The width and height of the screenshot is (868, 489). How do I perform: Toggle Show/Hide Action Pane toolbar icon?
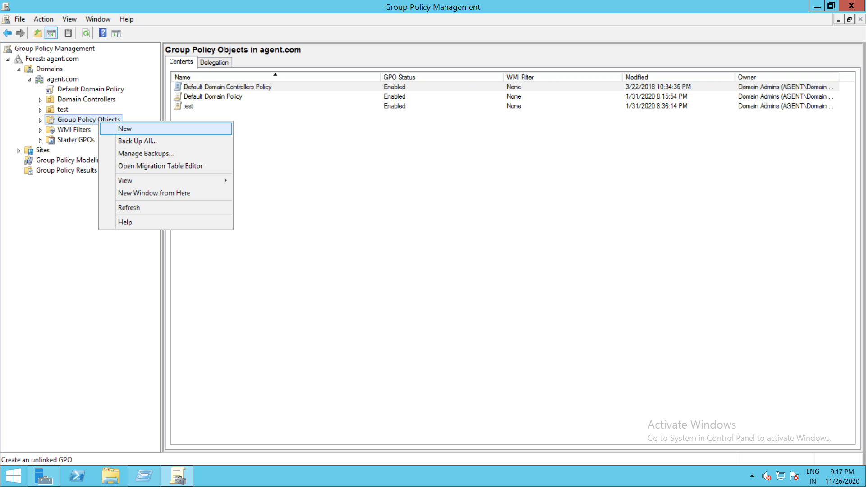pyautogui.click(x=116, y=33)
